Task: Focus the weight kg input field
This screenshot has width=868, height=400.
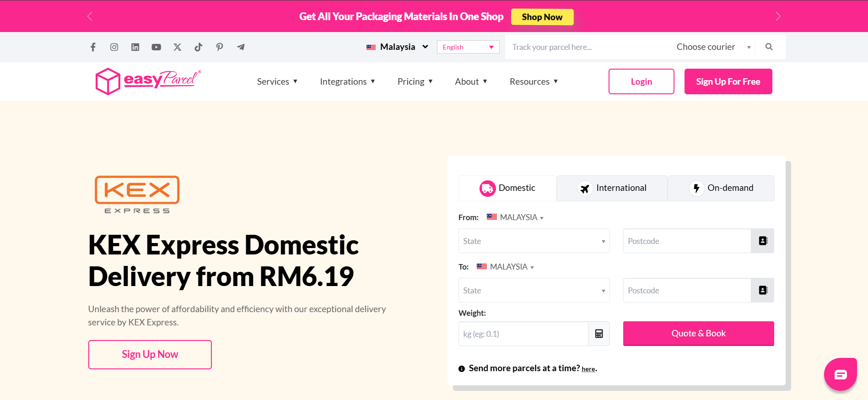Action: (x=523, y=334)
